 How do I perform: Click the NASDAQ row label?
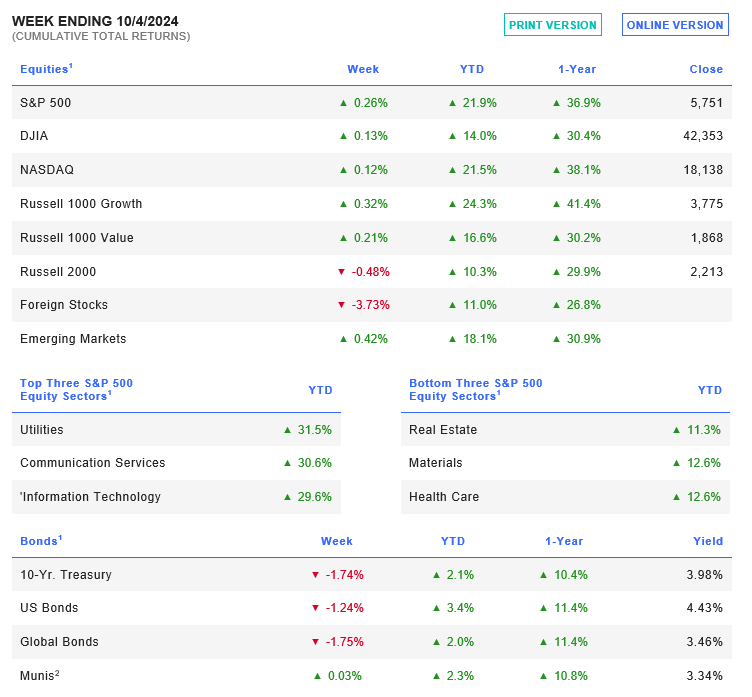(x=47, y=170)
